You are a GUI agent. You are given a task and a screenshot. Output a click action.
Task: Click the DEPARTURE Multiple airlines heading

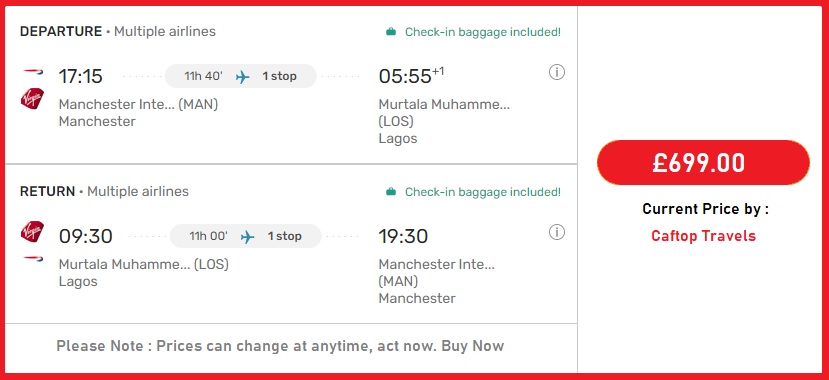tap(118, 32)
